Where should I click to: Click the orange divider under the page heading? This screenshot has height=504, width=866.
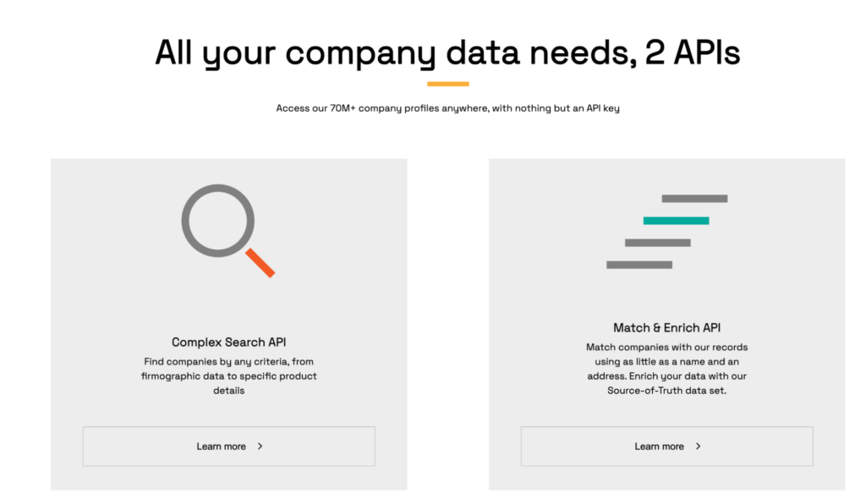coord(447,82)
